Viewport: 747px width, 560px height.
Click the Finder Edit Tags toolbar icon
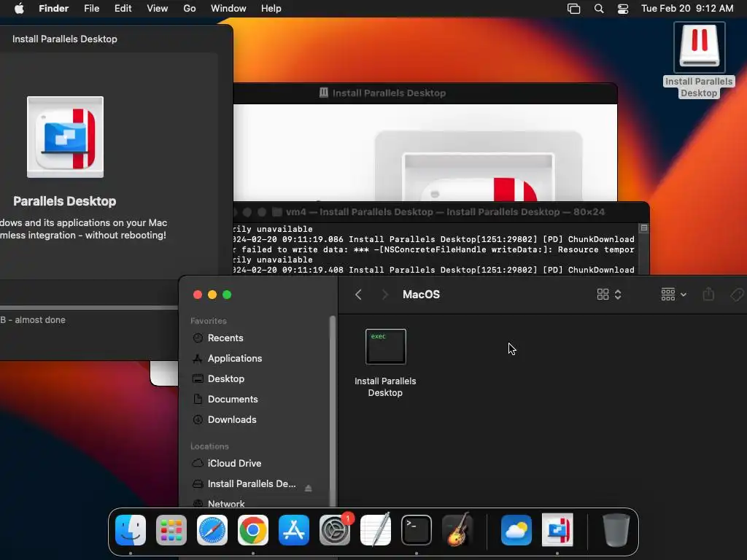coord(737,295)
